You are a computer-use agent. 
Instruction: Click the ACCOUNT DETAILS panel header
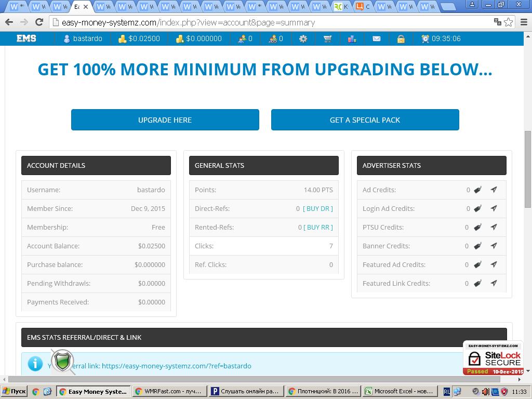(x=96, y=166)
